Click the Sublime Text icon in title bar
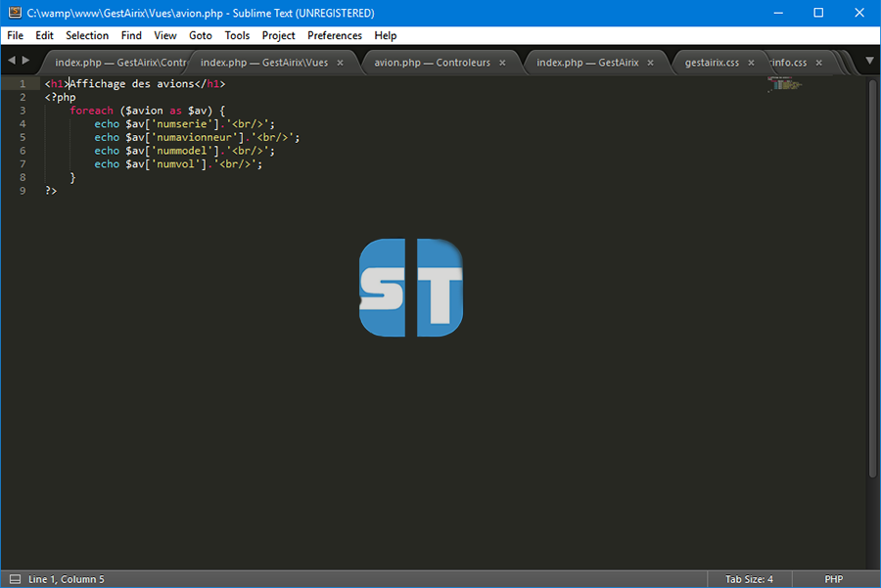The width and height of the screenshot is (881, 588). pyautogui.click(x=13, y=13)
